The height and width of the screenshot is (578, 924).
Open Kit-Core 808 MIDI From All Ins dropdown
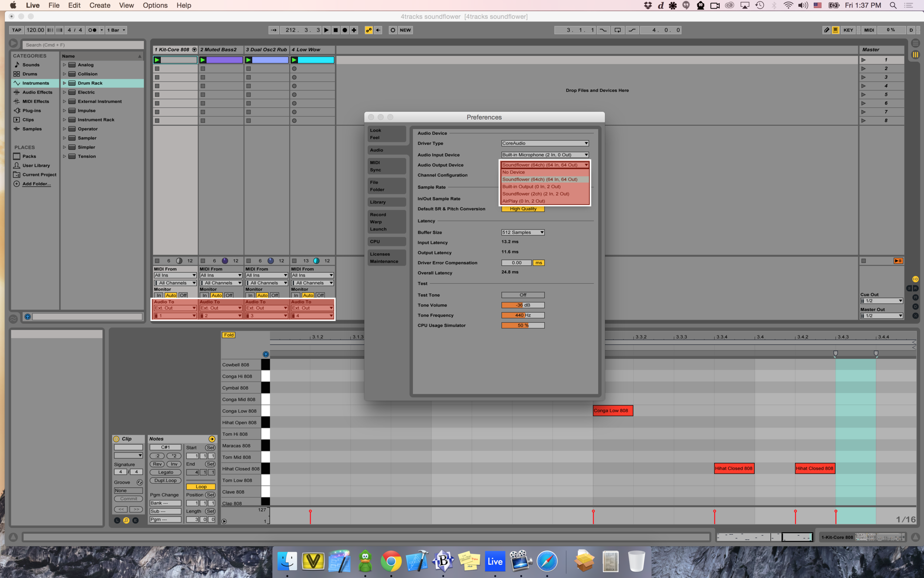[175, 275]
